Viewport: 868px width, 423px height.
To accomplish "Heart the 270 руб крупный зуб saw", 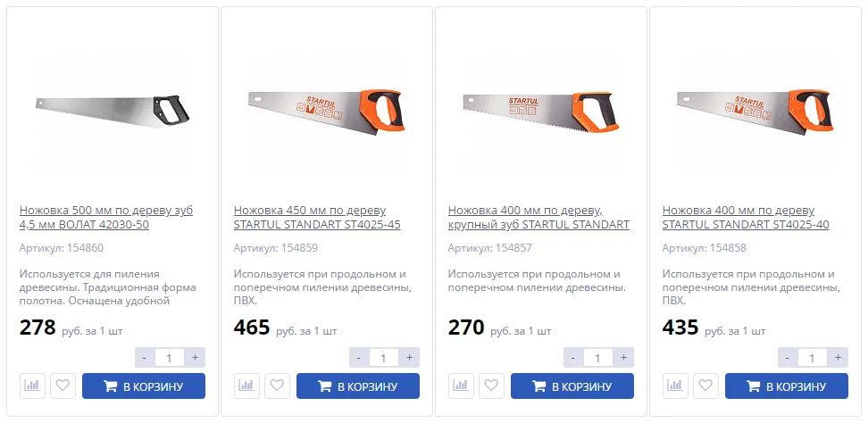I will pos(491,386).
